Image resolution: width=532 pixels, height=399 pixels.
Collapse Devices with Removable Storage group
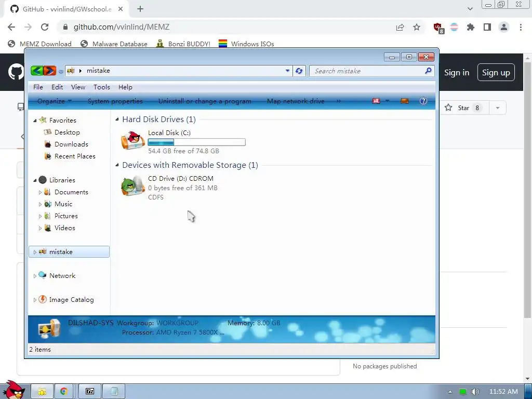pos(117,165)
